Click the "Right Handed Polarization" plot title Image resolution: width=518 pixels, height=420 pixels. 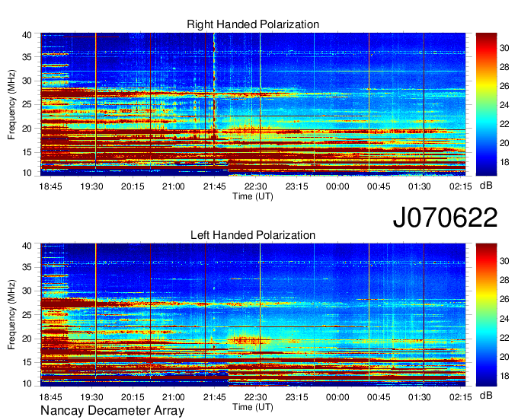(253, 24)
